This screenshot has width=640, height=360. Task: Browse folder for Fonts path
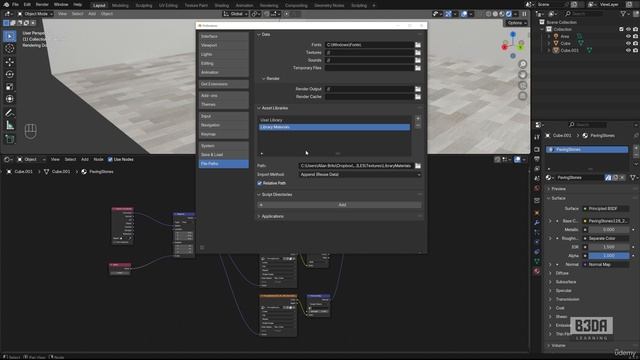point(418,44)
